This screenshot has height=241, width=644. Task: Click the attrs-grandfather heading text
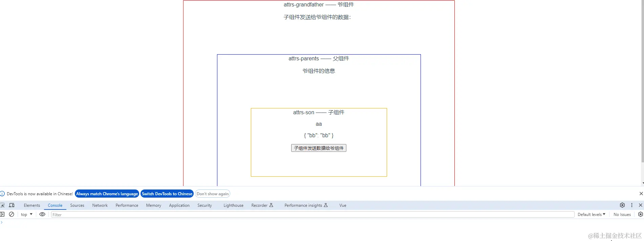(319, 4)
